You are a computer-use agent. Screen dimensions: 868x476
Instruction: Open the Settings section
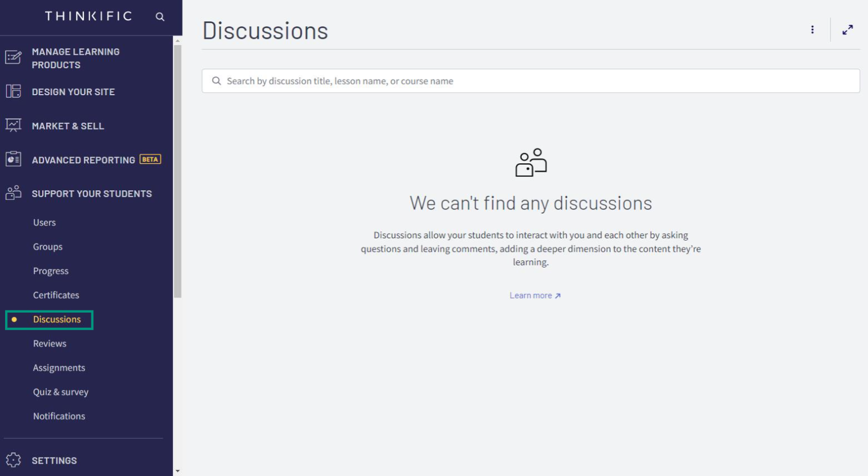54,461
